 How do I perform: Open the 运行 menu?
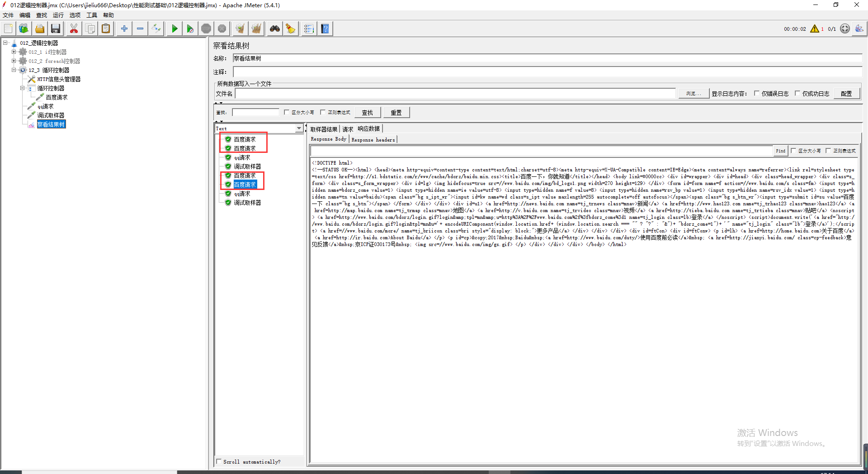(x=58, y=15)
